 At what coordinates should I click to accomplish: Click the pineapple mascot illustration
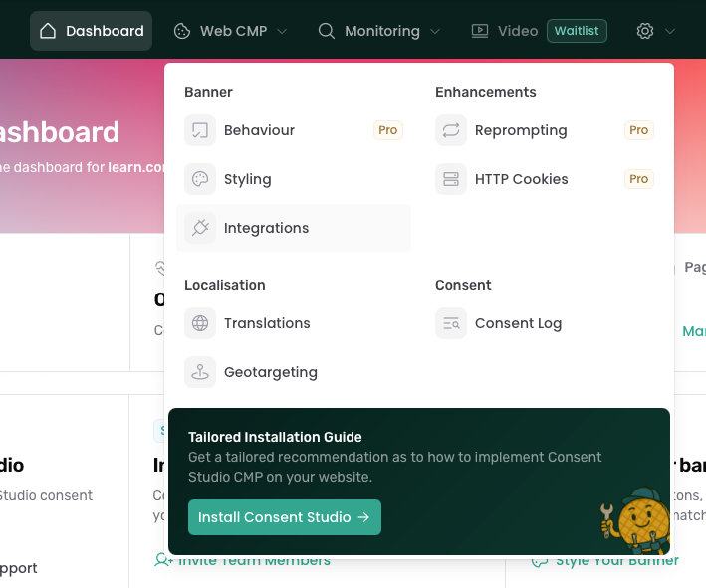point(635,520)
